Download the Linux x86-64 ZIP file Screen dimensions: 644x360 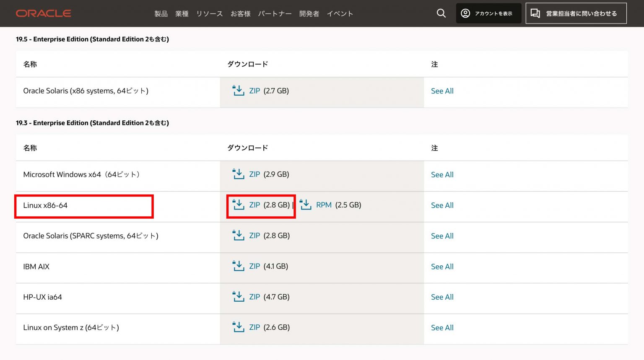pyautogui.click(x=254, y=205)
